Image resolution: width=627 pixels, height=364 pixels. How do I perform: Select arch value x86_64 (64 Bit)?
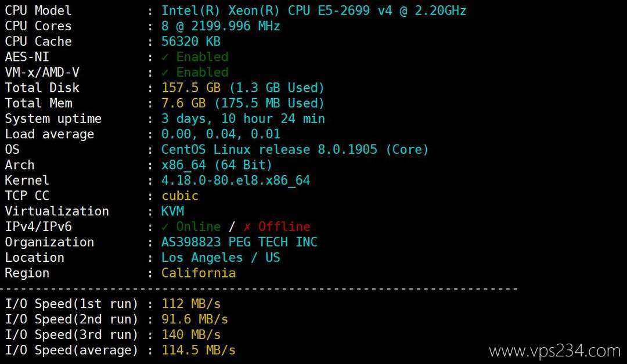[x=217, y=165]
